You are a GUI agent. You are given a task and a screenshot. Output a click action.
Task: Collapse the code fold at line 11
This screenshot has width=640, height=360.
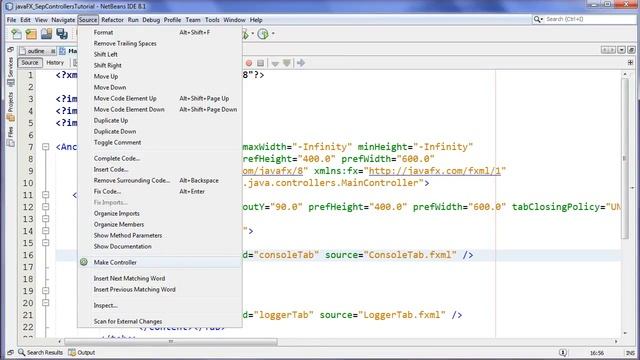click(x=46, y=195)
